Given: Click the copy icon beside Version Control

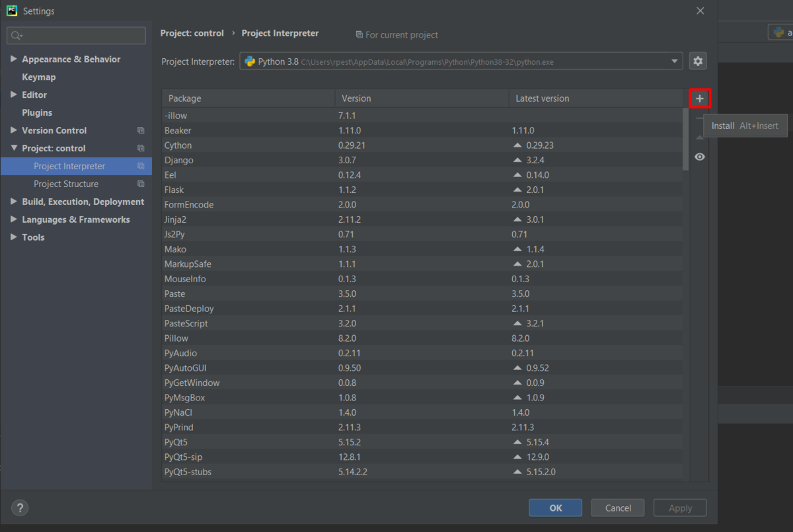Looking at the screenshot, I should coord(141,131).
